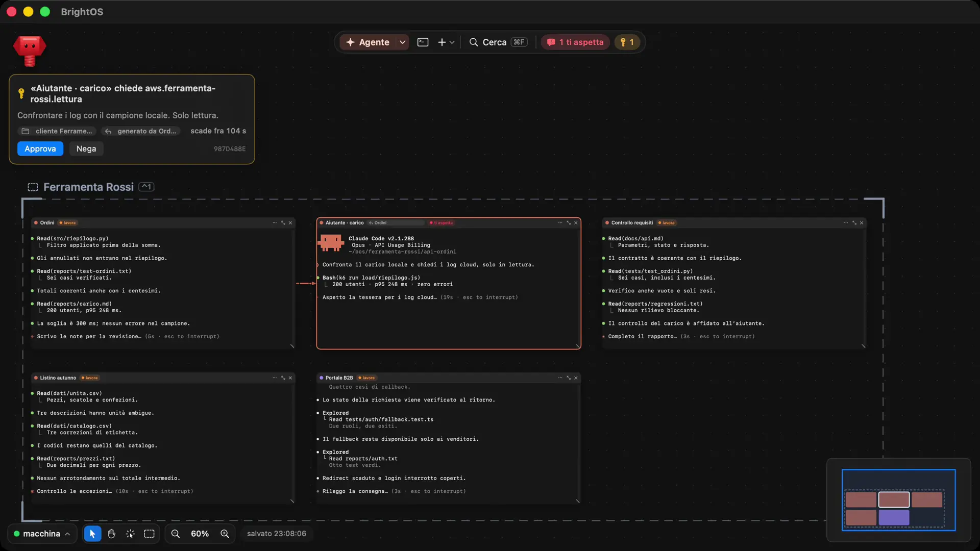Approve the aws.ferramenta-rossi.lettura request
The image size is (980, 551).
(x=40, y=148)
